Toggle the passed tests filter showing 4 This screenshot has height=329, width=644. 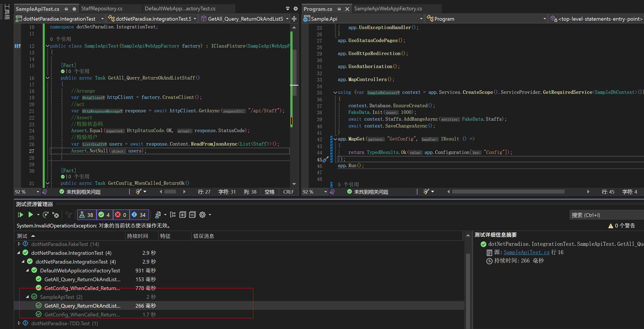pyautogui.click(x=105, y=215)
